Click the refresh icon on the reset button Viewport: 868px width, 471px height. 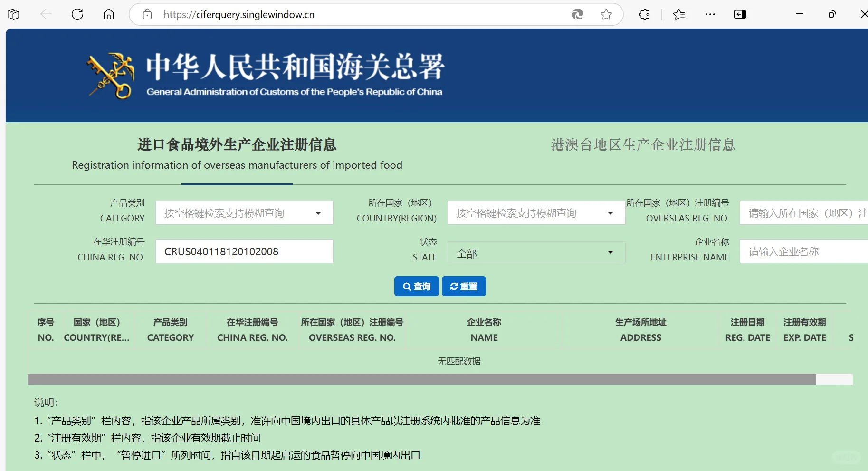click(454, 286)
